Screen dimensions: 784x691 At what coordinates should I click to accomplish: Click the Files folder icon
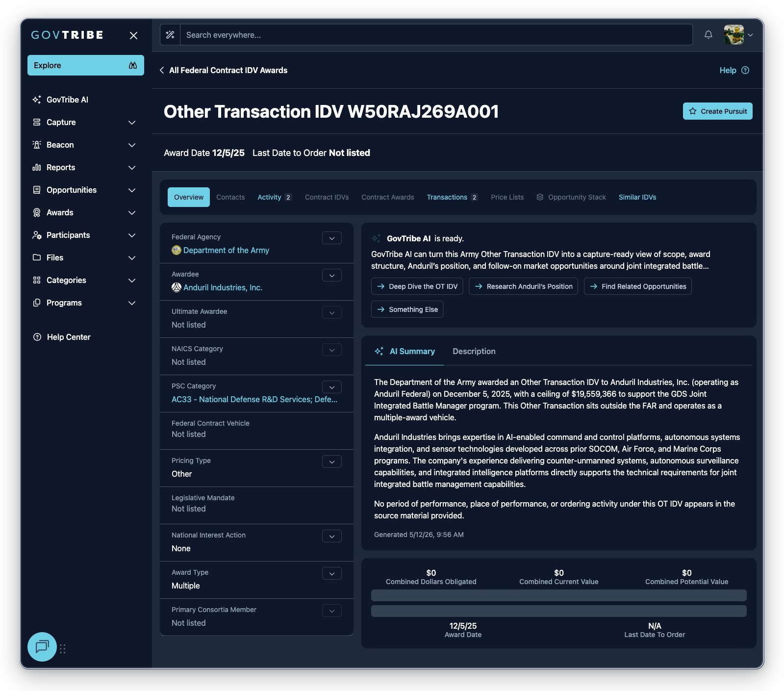(37, 257)
